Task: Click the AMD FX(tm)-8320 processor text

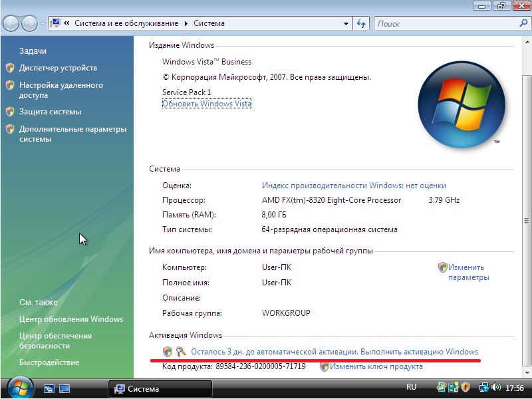Action: coord(331,200)
